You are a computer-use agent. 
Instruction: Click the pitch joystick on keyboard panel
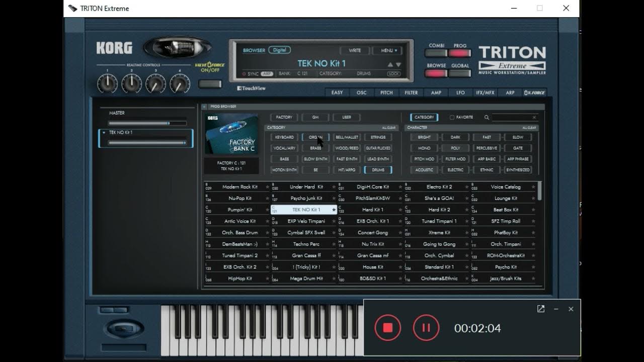(x=124, y=329)
